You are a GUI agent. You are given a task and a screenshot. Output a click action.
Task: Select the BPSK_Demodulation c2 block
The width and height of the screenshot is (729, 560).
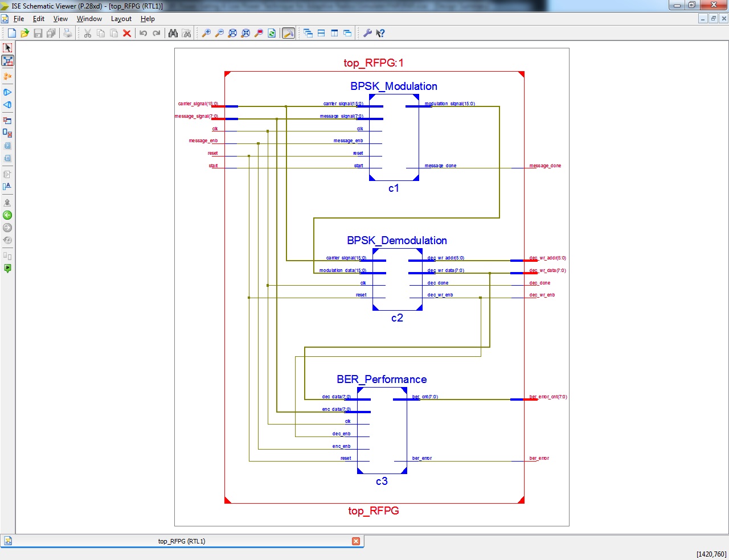[x=398, y=279]
